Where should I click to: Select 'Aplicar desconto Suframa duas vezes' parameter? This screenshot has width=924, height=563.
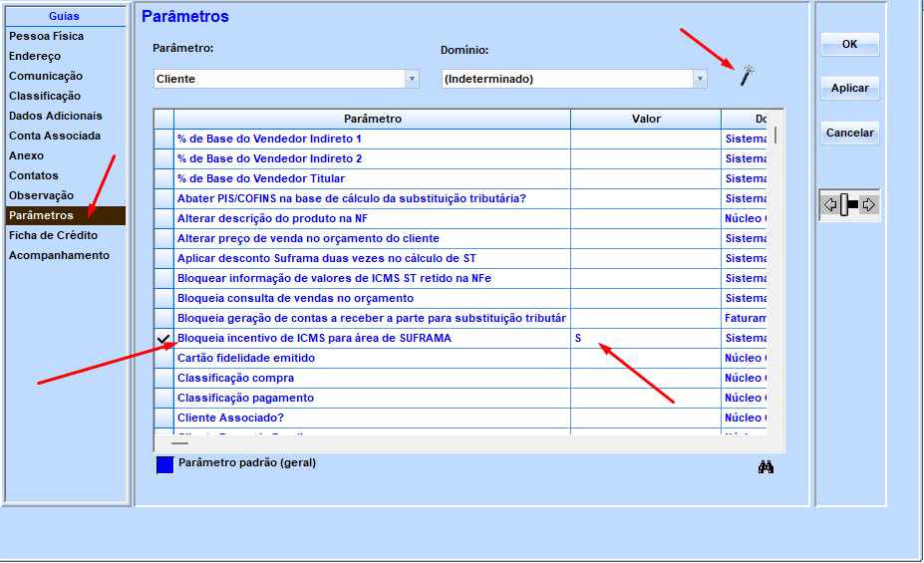pos(373,259)
